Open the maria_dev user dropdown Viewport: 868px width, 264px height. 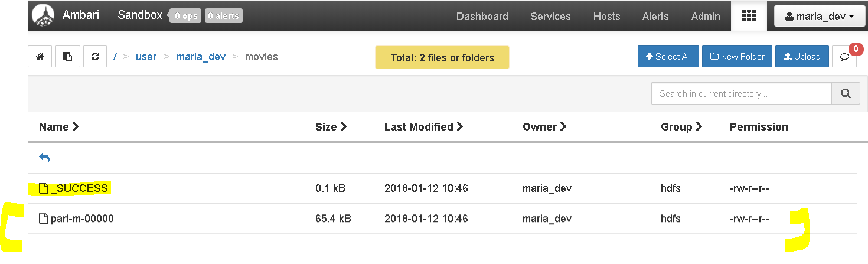pyautogui.click(x=820, y=17)
